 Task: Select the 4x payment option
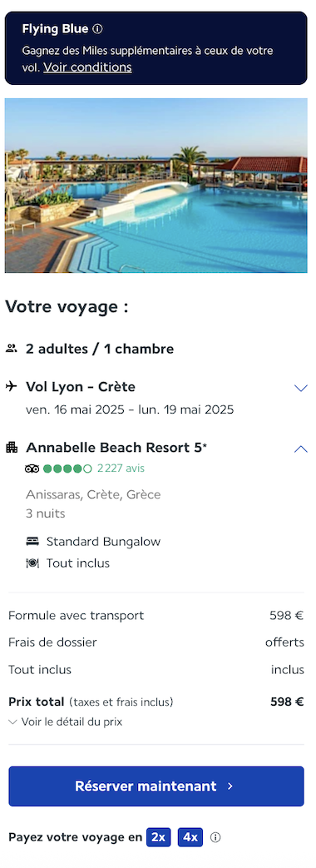190,837
